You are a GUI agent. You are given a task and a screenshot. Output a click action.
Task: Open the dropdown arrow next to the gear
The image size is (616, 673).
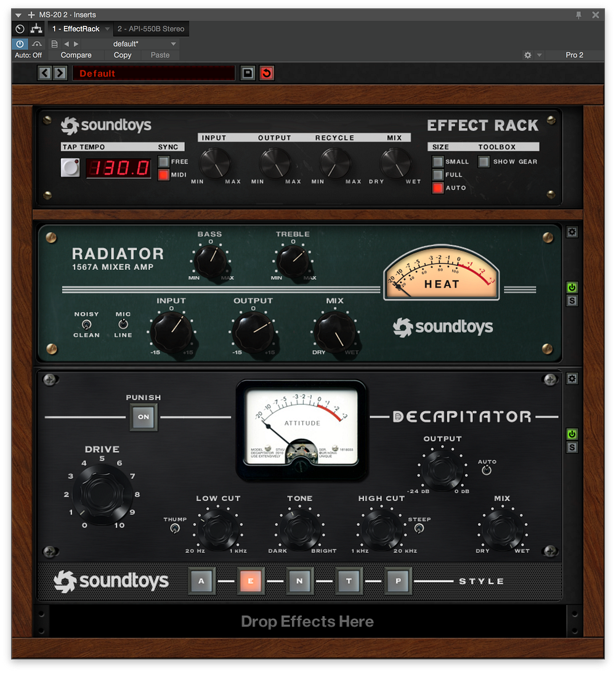pyautogui.click(x=540, y=55)
